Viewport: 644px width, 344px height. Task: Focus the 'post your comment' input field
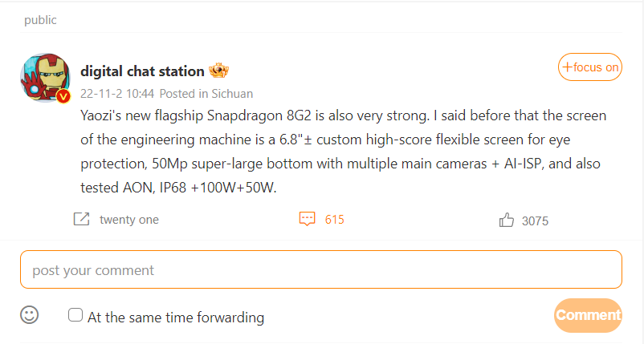point(320,269)
